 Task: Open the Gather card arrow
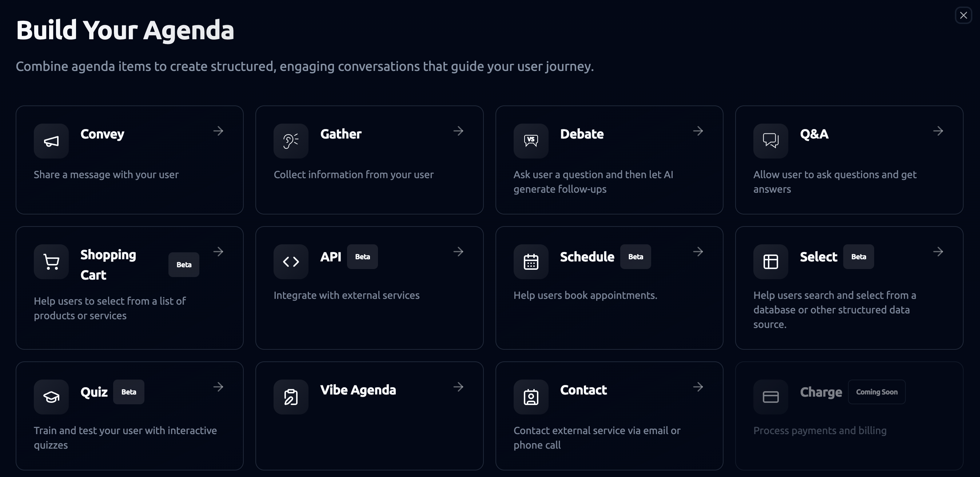click(458, 131)
